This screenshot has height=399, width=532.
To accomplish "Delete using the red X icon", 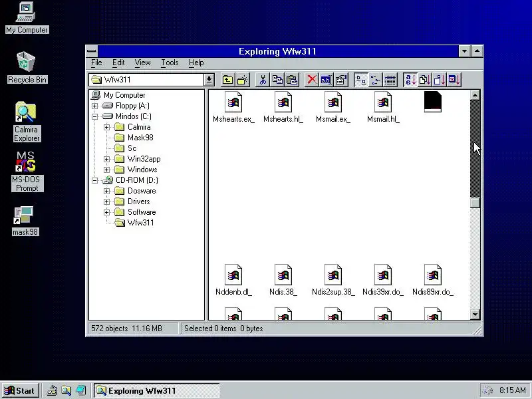I will [311, 80].
